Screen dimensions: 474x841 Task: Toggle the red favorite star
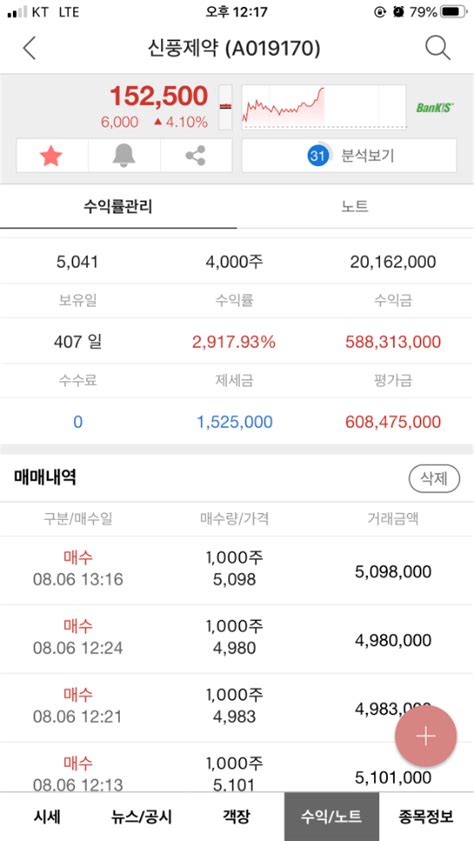point(51,156)
